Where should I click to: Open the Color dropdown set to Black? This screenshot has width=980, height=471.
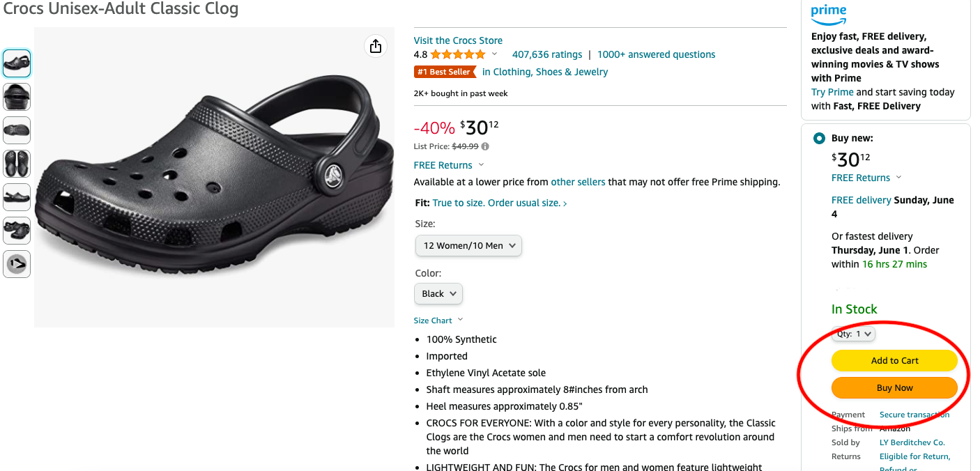point(438,293)
